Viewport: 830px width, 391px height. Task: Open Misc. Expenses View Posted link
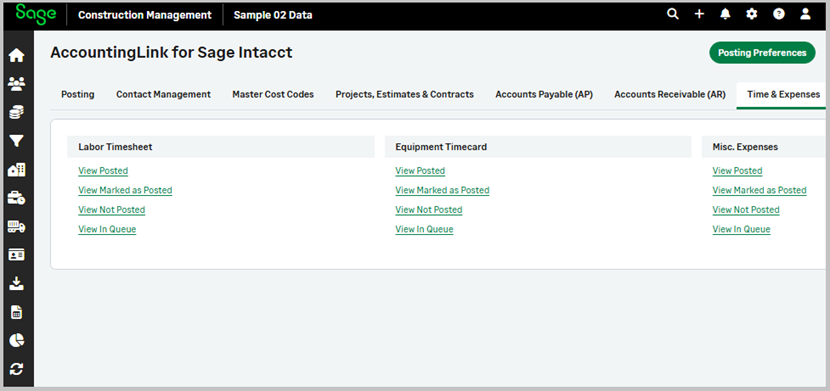[x=737, y=171]
